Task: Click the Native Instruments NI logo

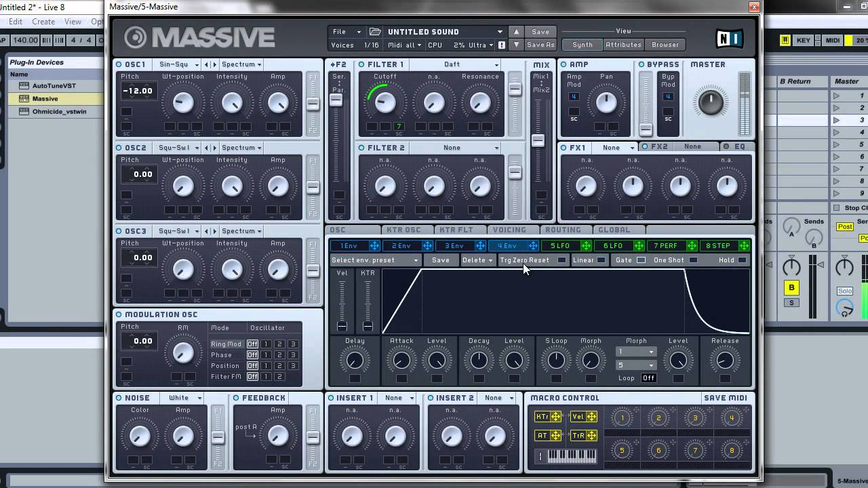Action: [x=729, y=39]
